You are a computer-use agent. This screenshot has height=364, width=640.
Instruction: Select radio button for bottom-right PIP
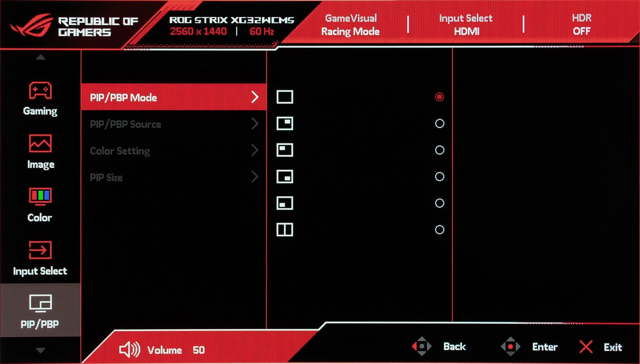(x=439, y=177)
